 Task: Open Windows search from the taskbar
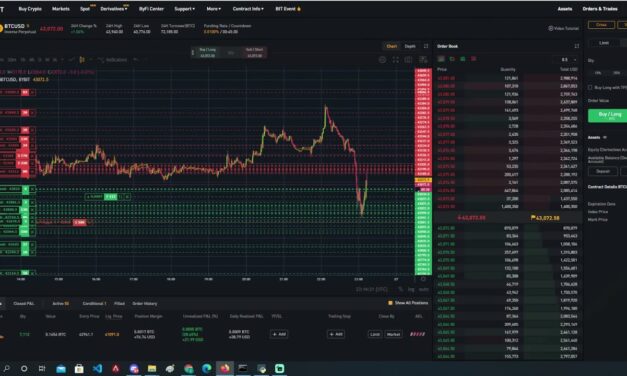(6, 368)
